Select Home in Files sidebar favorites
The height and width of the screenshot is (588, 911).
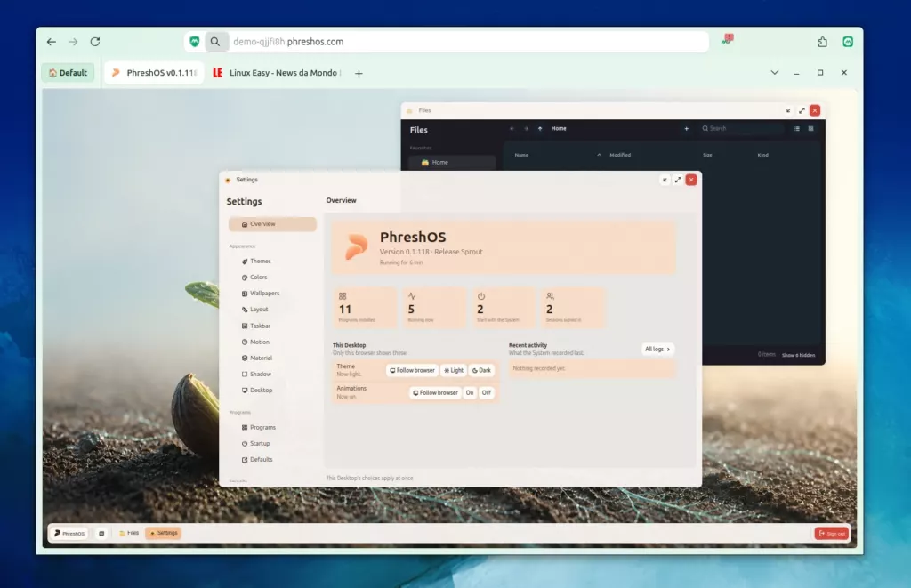[452, 163]
